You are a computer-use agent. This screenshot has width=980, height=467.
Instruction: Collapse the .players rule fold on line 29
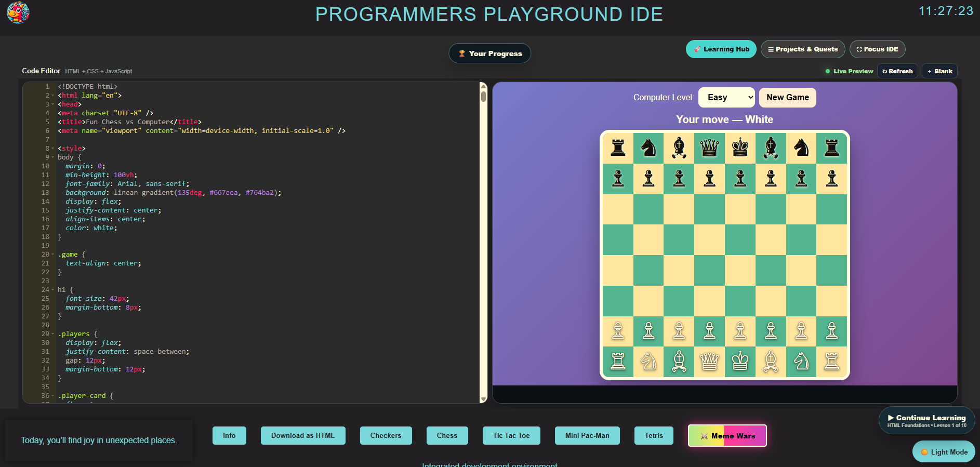point(52,334)
